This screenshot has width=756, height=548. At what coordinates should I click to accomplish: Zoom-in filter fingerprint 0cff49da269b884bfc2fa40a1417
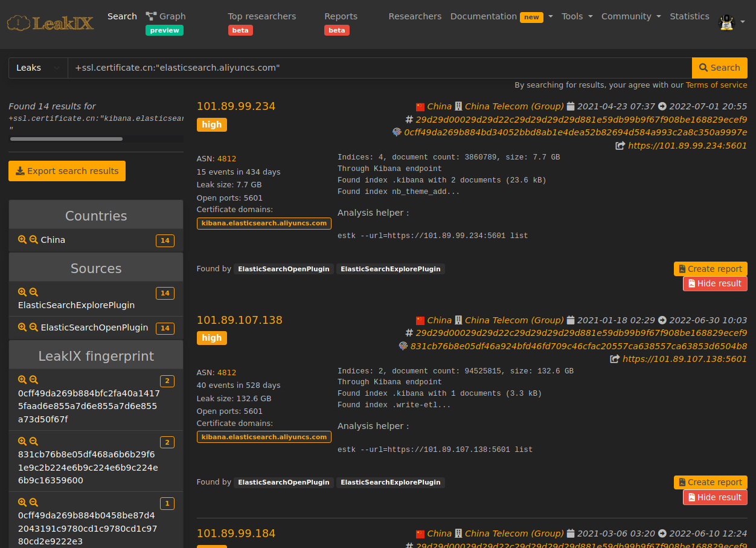coord(22,380)
